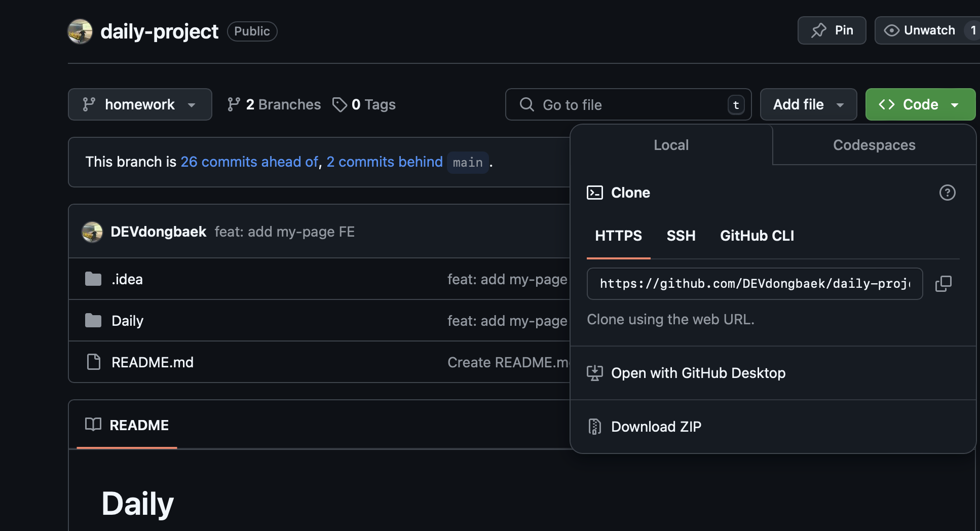Click the pin icon in Pin button
980x531 pixels.
coord(818,30)
